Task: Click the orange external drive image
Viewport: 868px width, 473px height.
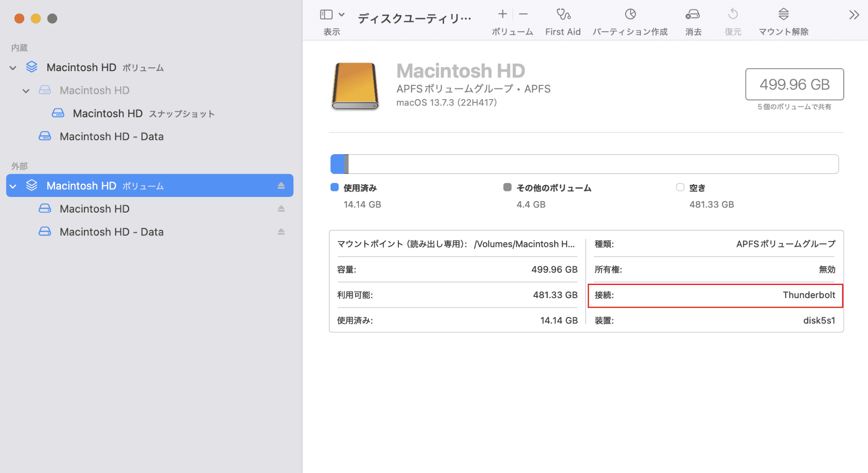Action: 355,86
